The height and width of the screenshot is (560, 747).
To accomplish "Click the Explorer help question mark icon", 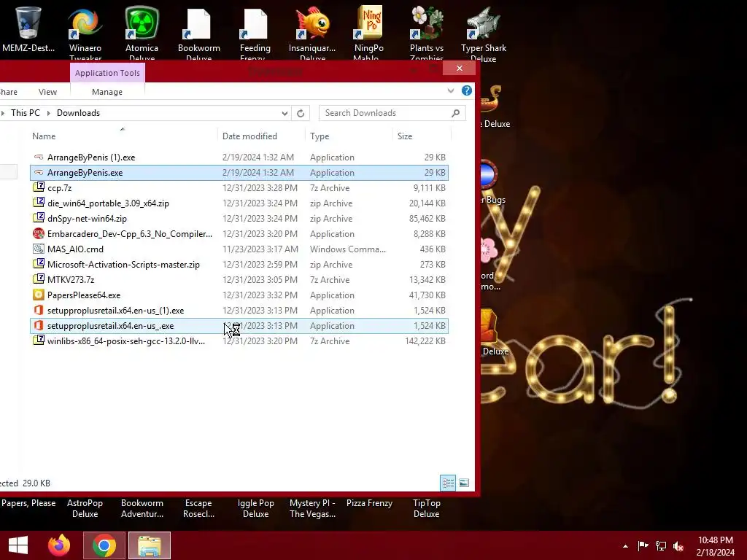I will (x=466, y=90).
